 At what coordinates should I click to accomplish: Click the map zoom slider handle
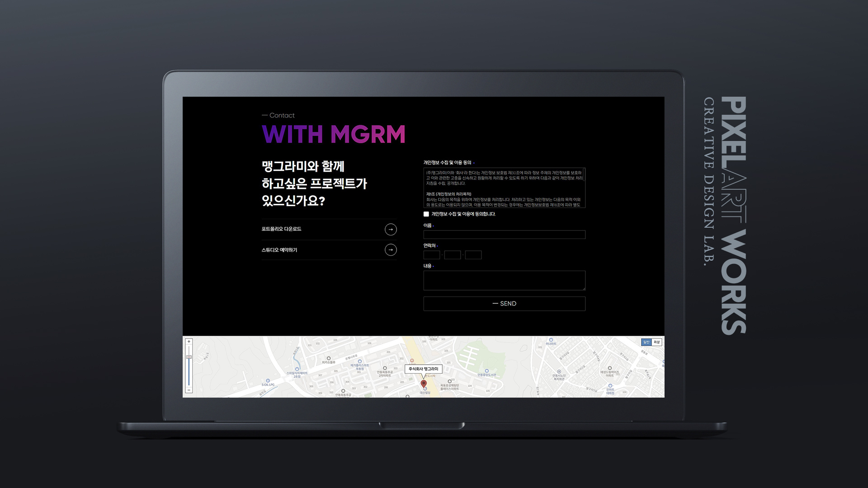[189, 357]
